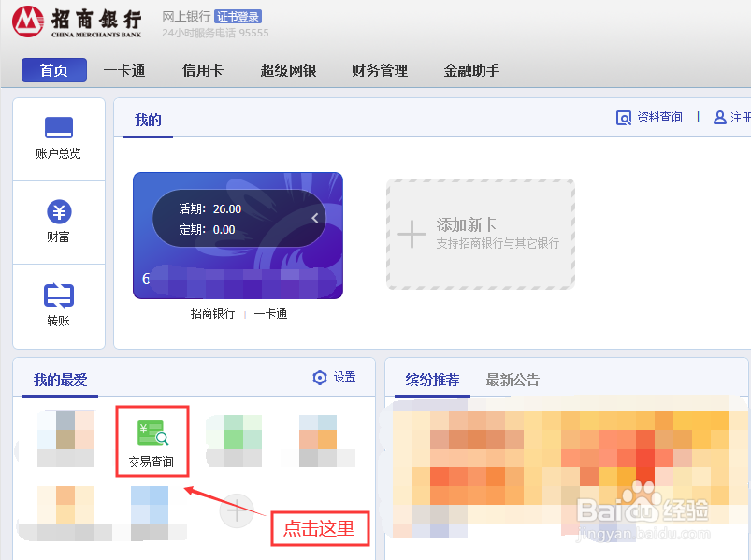Open the 转账 transfer icon
Viewport: 751px width, 560px height.
click(x=58, y=294)
